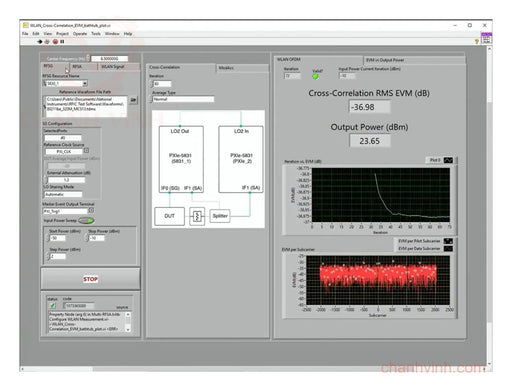The image size is (512, 391).
Task: Click the Iteration vs EVM graph plot
Action: tap(380, 195)
